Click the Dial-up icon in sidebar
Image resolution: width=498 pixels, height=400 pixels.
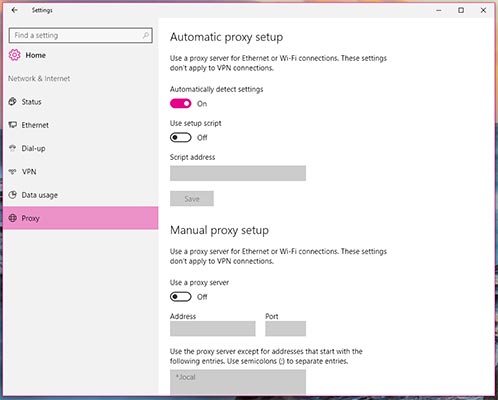[12, 148]
